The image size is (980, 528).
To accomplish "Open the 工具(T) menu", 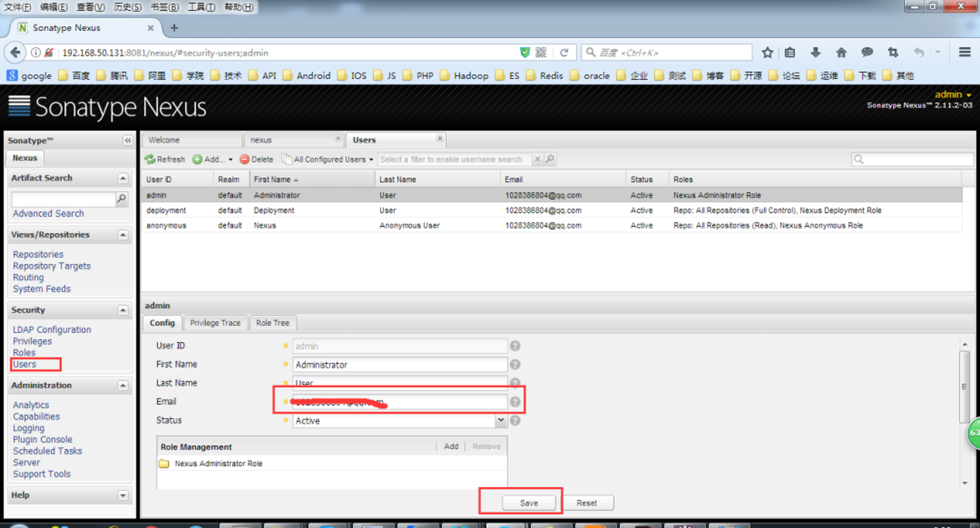I will click(201, 7).
